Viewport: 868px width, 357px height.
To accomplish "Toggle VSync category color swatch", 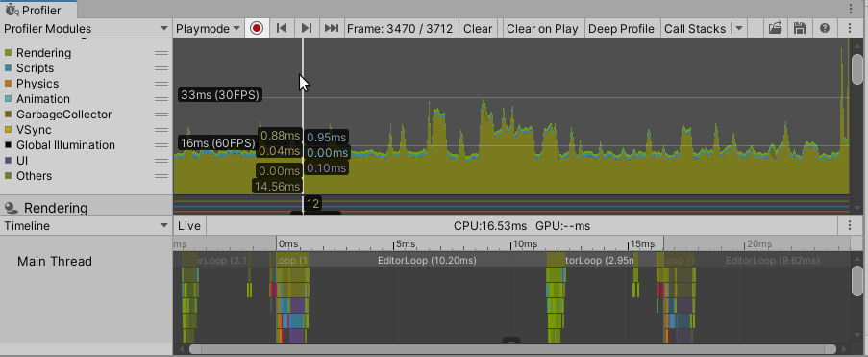I will coord(8,130).
